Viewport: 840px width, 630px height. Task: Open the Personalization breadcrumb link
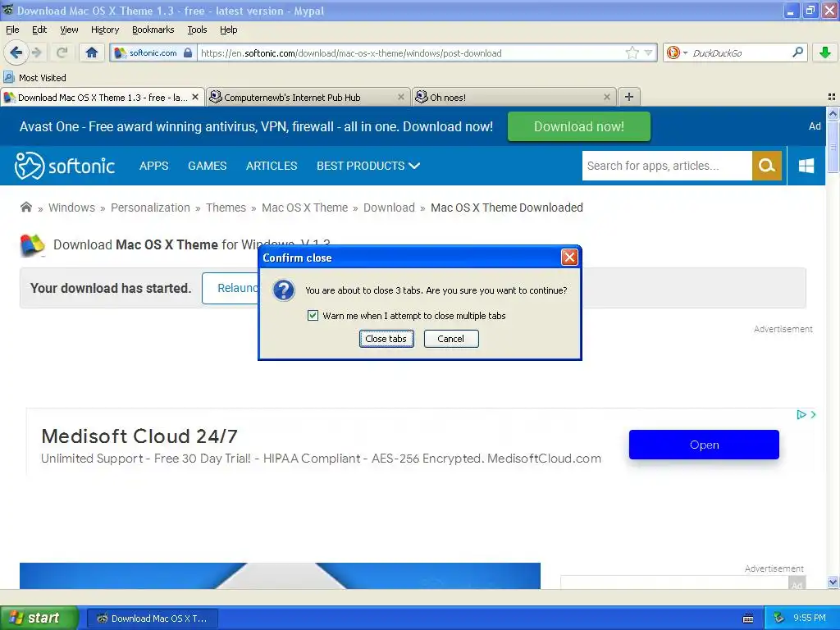click(x=150, y=208)
